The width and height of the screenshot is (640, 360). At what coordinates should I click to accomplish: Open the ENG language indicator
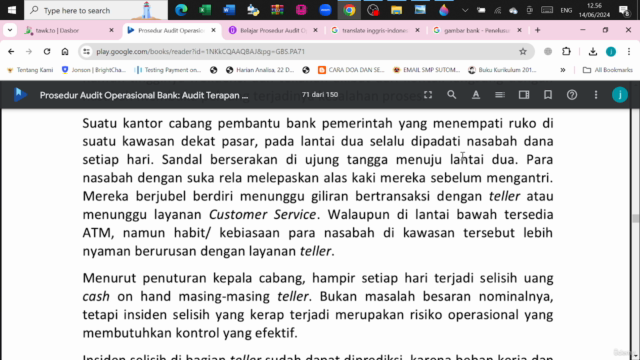[x=566, y=10]
